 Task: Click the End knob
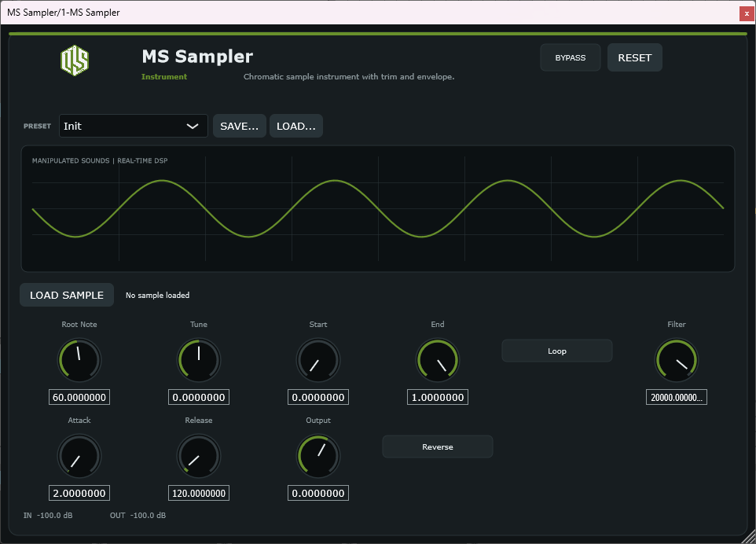437,360
